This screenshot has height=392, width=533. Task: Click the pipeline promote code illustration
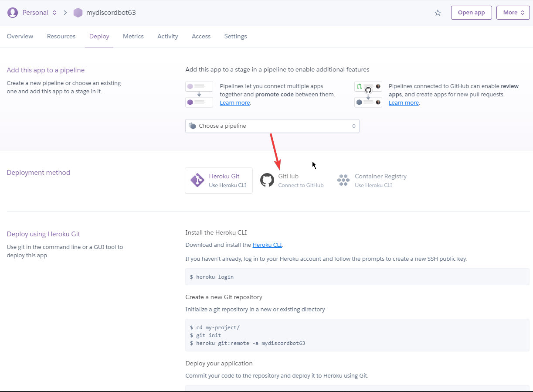pos(199,94)
